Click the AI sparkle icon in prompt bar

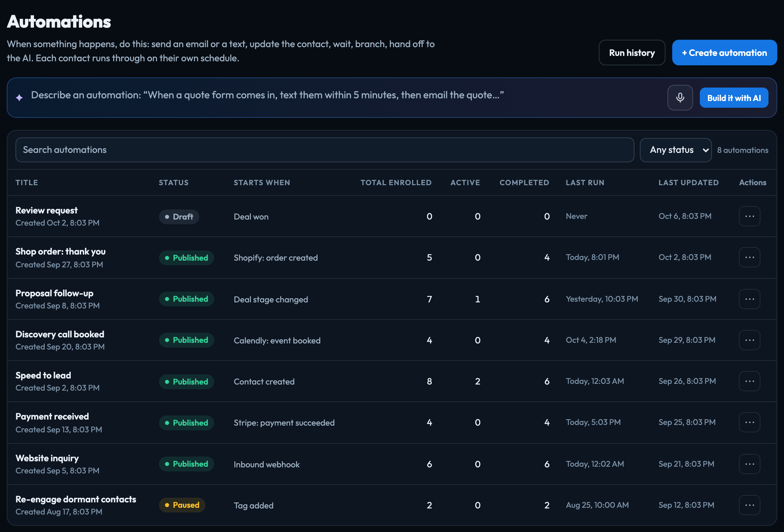click(19, 98)
